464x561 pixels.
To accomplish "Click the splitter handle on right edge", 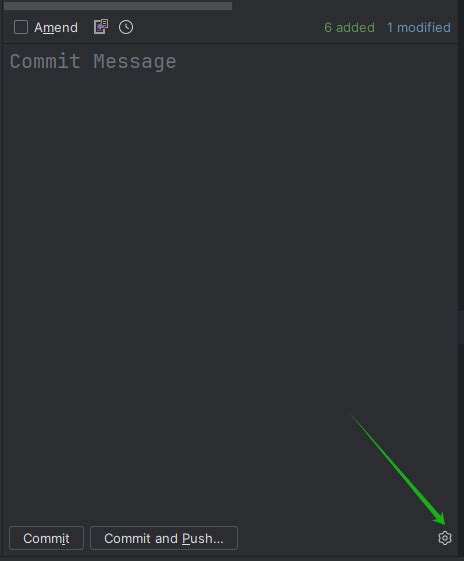I will [x=461, y=327].
